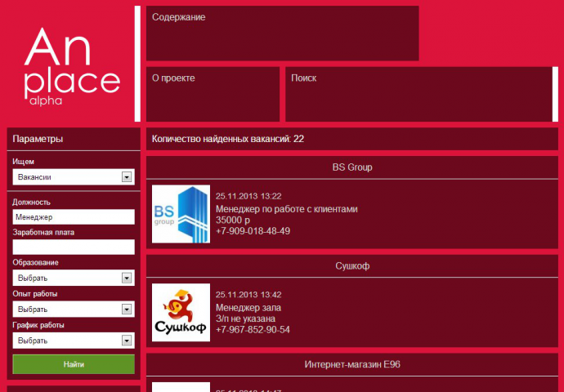This screenshot has width=564, height=392.
Task: Open the Сушкоф vacancy header
Action: pos(352,266)
